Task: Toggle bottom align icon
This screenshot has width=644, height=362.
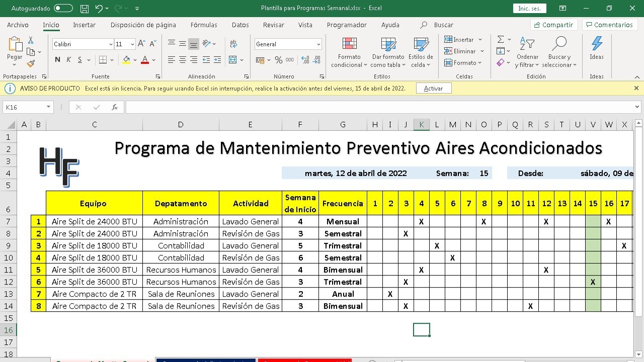Action: (193, 44)
